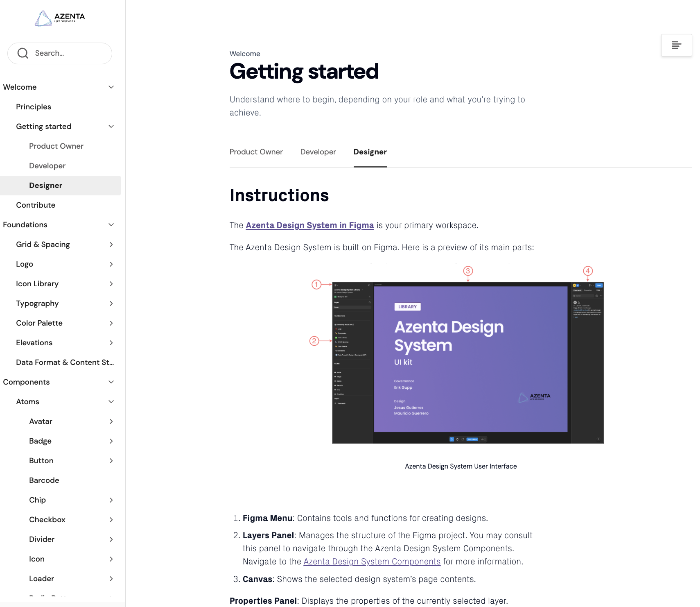This screenshot has width=700, height=607.
Task: Expand the Checkbox chevron
Action: pyautogui.click(x=111, y=520)
